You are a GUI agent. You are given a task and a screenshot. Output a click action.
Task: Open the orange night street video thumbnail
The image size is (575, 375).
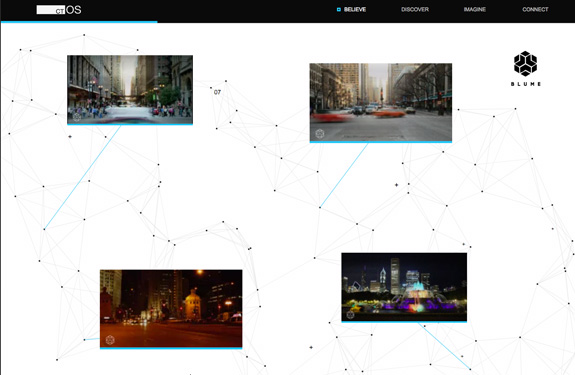[x=171, y=309]
